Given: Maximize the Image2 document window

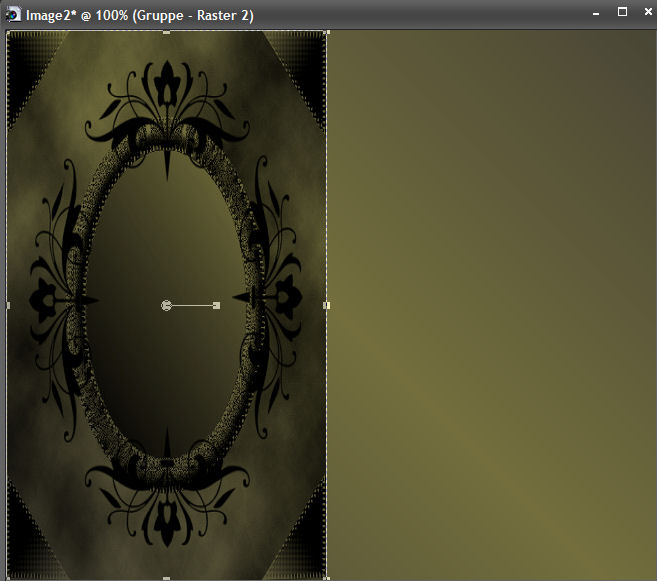Looking at the screenshot, I should (621, 13).
